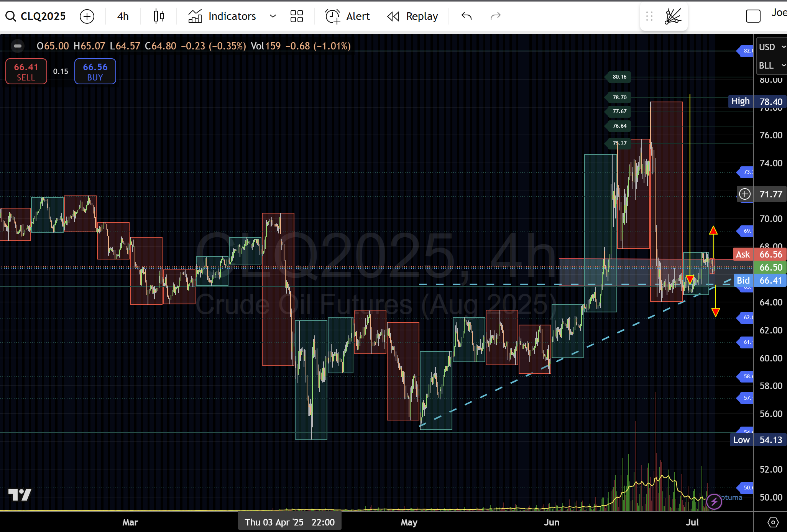Open the Indicators menu
787x532 pixels.
point(222,16)
